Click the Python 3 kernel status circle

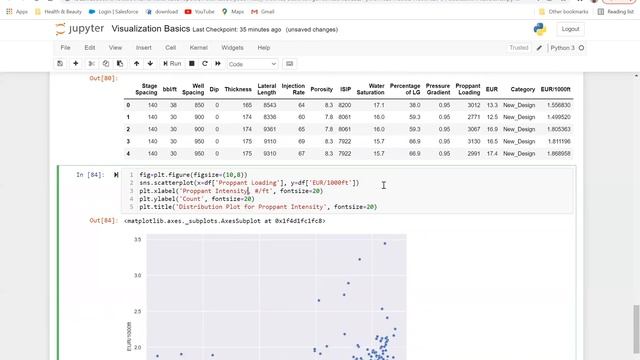pyautogui.click(x=581, y=48)
